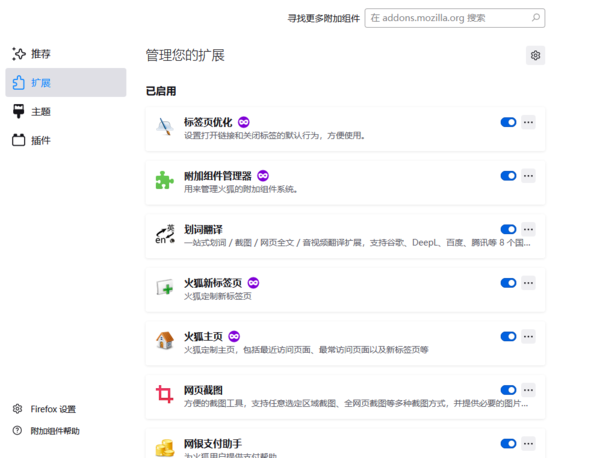600x458 pixels.
Task: Click the 火狐新标签页 extension icon
Action: (164, 289)
